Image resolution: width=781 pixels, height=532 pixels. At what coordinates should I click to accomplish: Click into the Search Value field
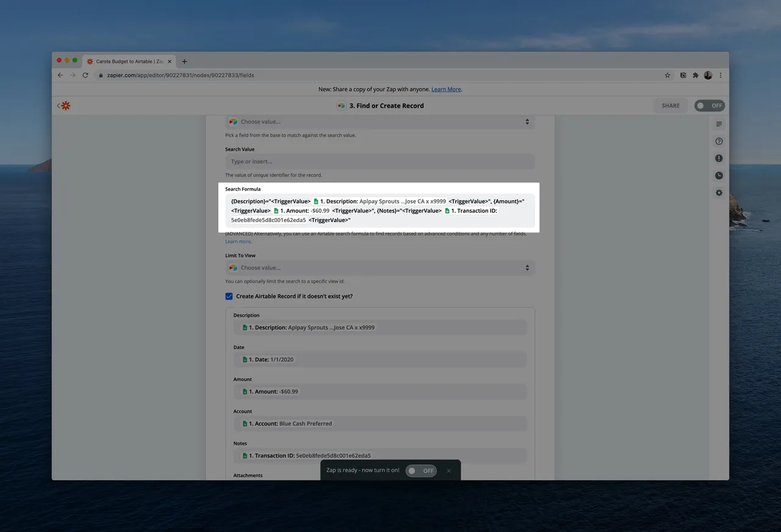click(380, 162)
